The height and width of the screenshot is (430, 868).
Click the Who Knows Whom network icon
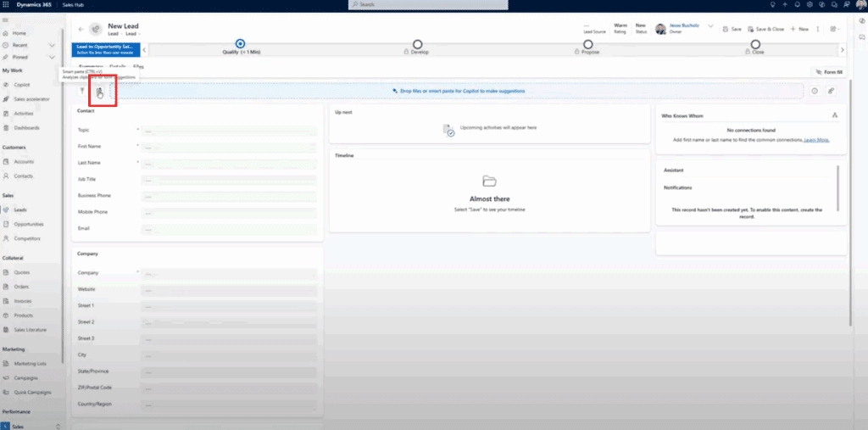(x=835, y=115)
